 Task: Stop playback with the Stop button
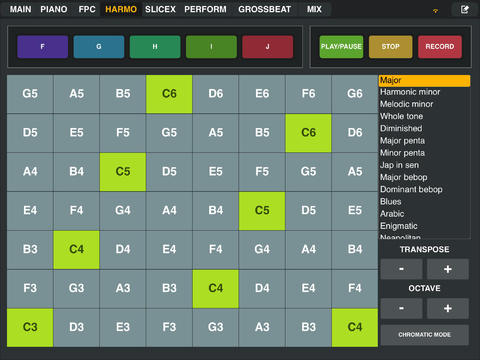tap(391, 47)
